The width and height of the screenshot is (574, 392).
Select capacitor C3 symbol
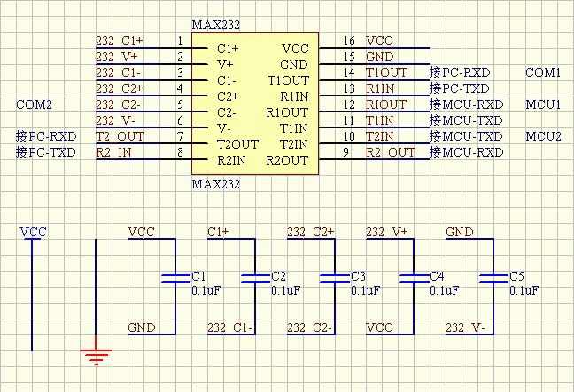(335, 279)
